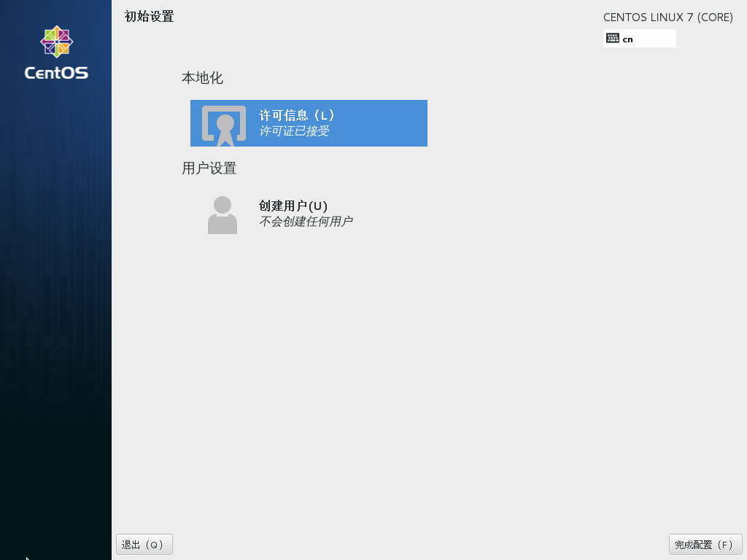The height and width of the screenshot is (560, 747).
Task: Click the 用户设置 section heading
Action: tap(209, 168)
